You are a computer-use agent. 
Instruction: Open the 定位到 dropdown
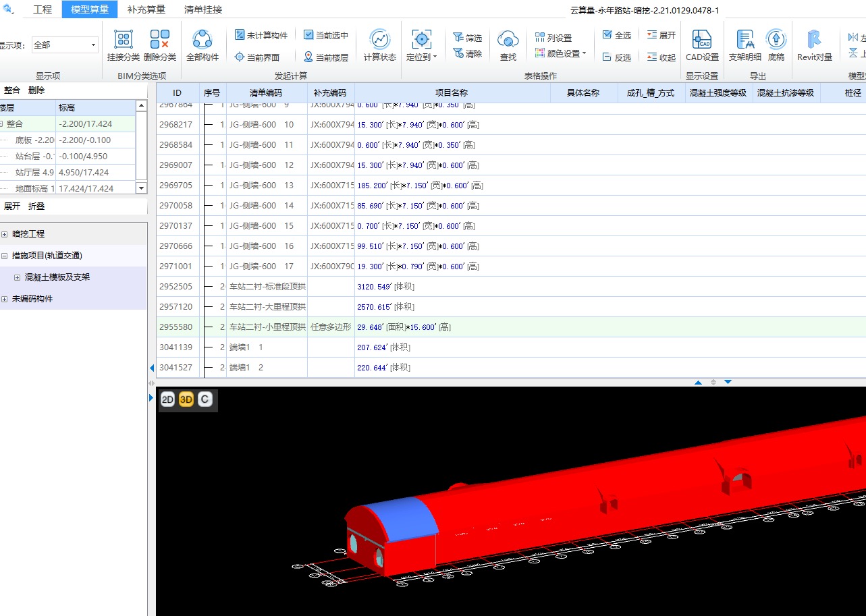pos(422,46)
